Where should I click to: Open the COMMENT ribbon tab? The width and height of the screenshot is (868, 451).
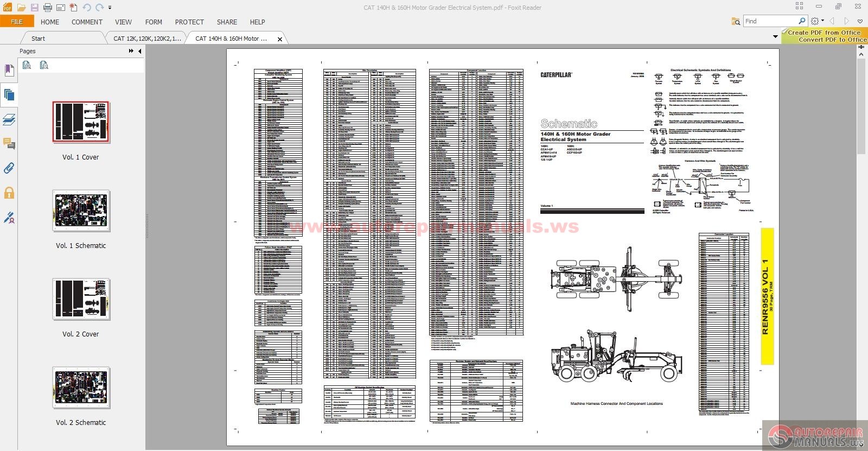pyautogui.click(x=87, y=22)
